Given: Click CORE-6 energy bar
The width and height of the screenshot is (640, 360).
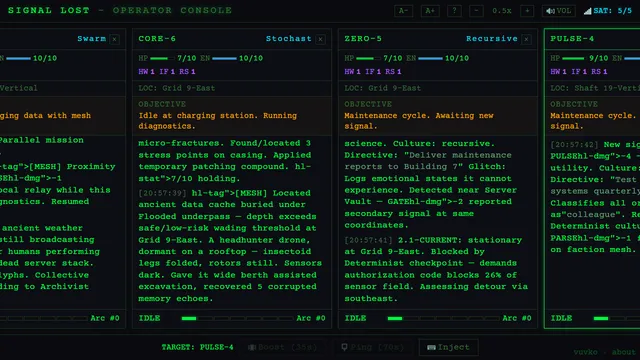Looking at the screenshot, I should coord(224,58).
